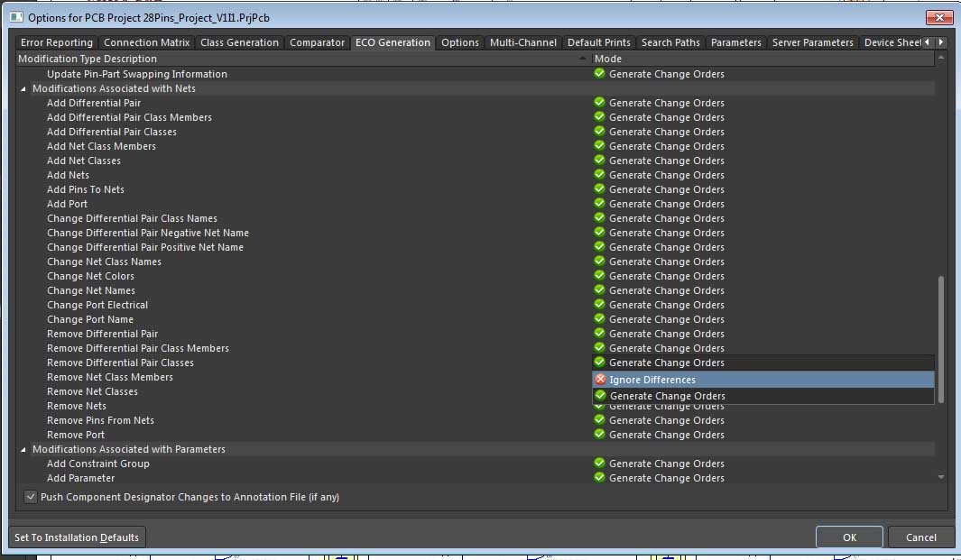Click the dialog title bar application icon
The image size is (961, 560).
pyautogui.click(x=15, y=17)
